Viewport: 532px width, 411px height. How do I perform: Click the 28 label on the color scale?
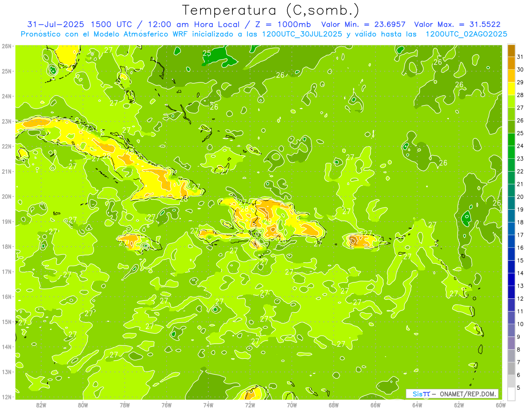[x=520, y=95]
